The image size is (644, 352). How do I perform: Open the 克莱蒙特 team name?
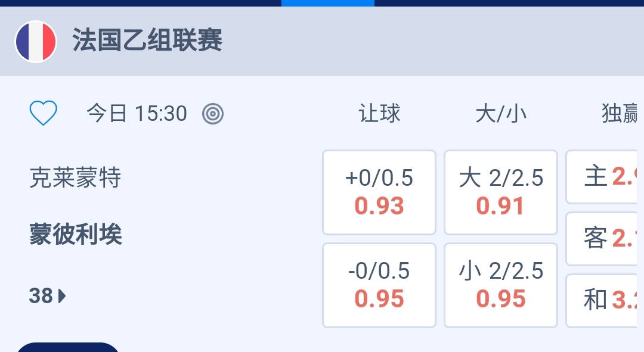click(x=75, y=177)
